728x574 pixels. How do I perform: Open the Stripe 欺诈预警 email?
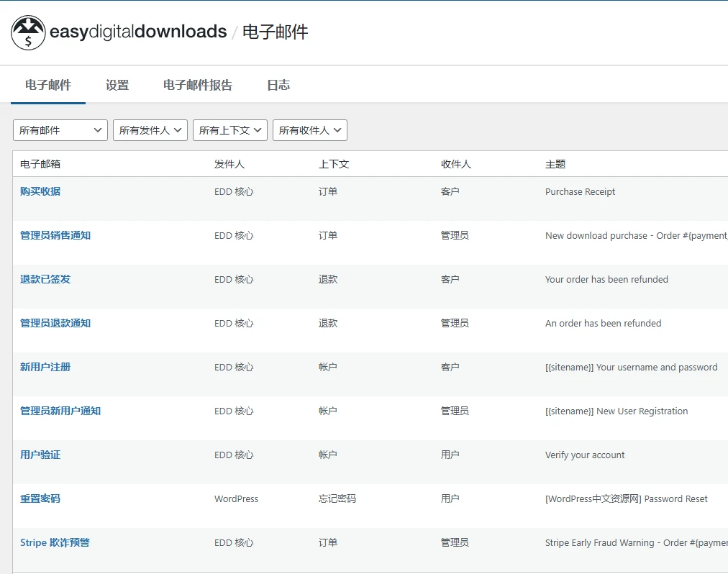click(x=54, y=542)
